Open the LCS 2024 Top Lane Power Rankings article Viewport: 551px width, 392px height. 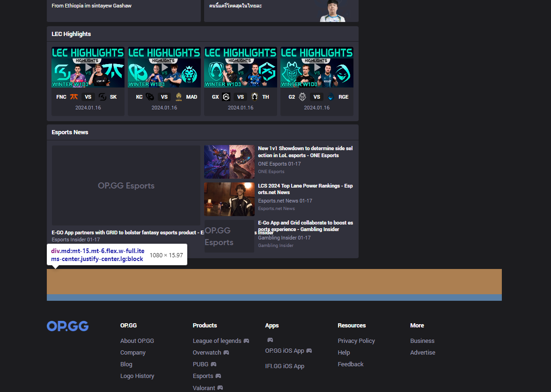coord(305,189)
